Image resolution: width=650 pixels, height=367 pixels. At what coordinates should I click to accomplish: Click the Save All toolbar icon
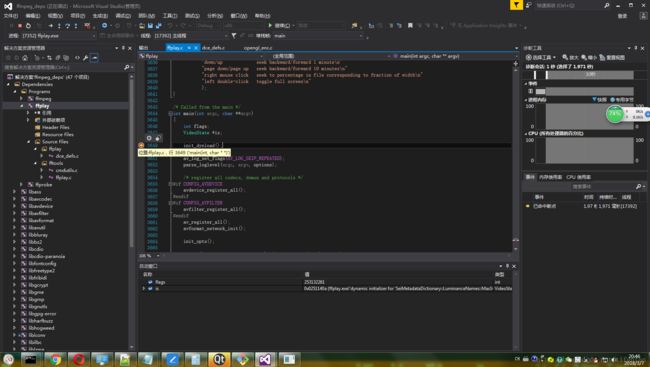coord(158,26)
